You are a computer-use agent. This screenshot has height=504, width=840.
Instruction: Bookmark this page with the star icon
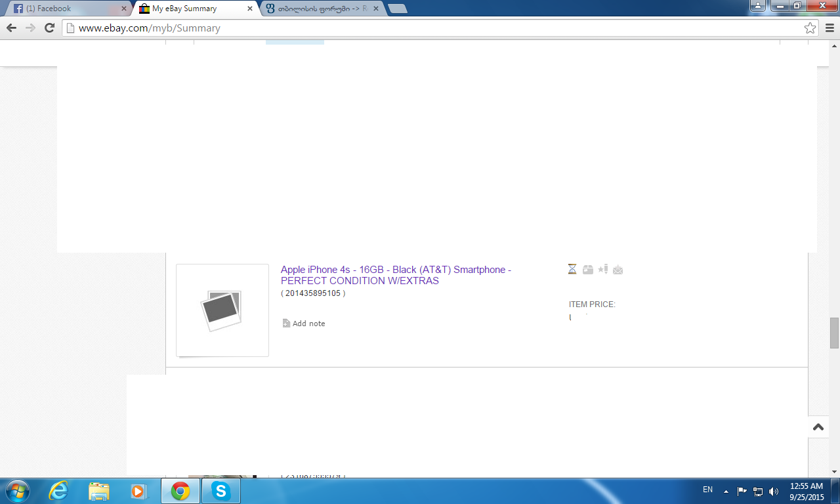(x=810, y=28)
